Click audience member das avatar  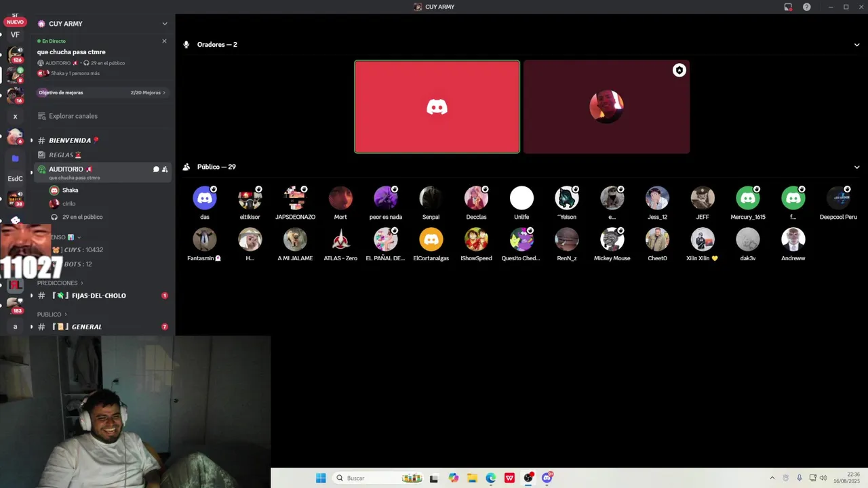(205, 198)
